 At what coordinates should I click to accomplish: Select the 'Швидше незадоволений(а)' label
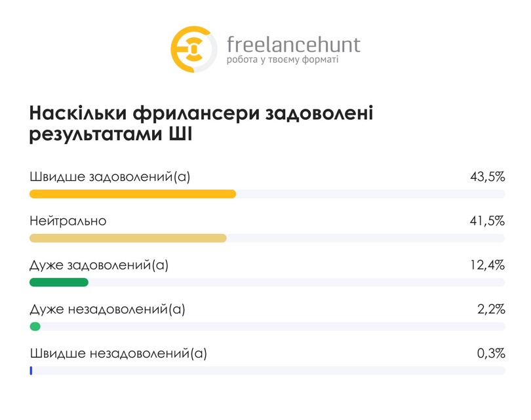[119, 353]
